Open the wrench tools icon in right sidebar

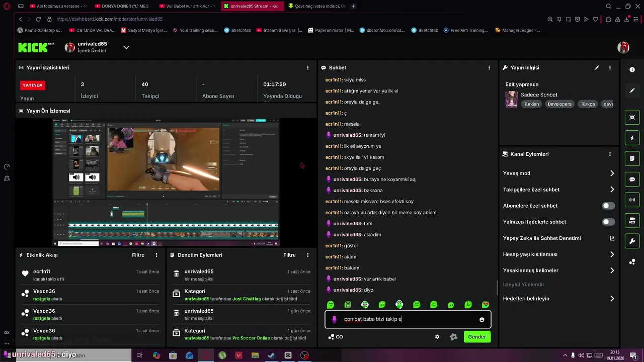pyautogui.click(x=632, y=241)
